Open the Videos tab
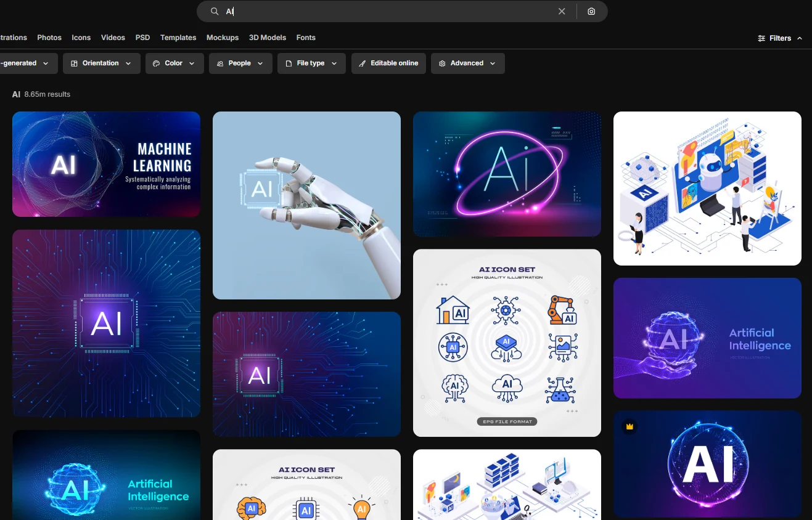 point(113,38)
